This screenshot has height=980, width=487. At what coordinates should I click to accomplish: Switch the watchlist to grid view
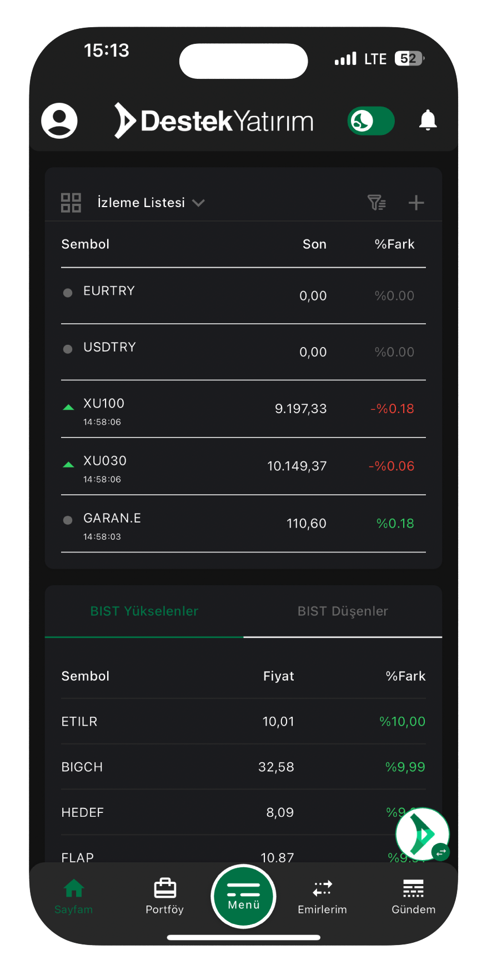[x=71, y=203]
